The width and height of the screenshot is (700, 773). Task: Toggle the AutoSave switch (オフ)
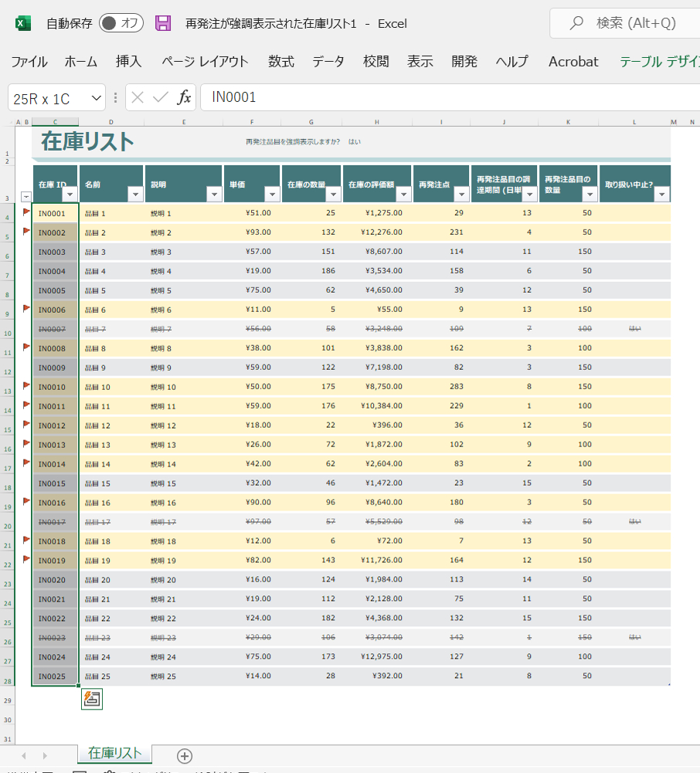click(x=121, y=23)
